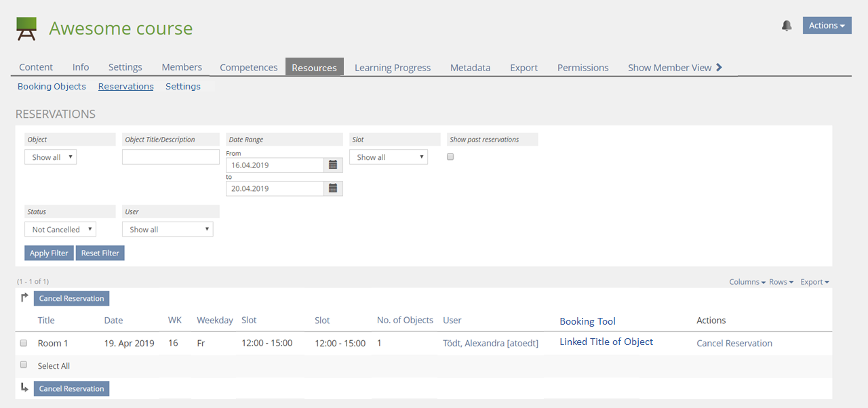Expand the Actions menu button
The height and width of the screenshot is (408, 868).
click(827, 26)
